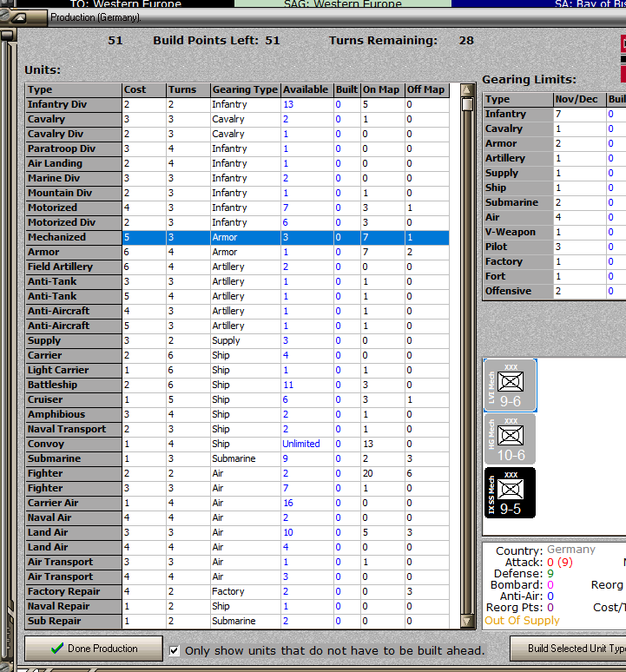626x672 pixels.
Task: Open the Production window system menu icon
Action: click(19, 18)
